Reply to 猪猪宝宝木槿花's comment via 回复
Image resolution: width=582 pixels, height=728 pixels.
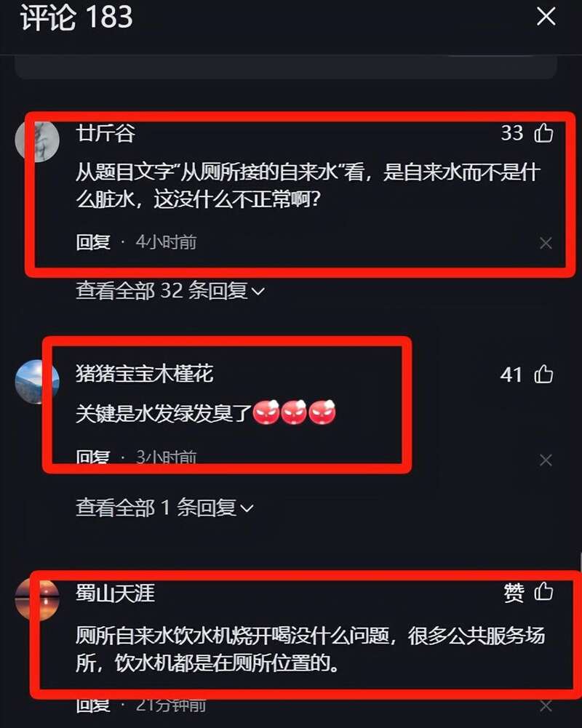[x=93, y=457]
